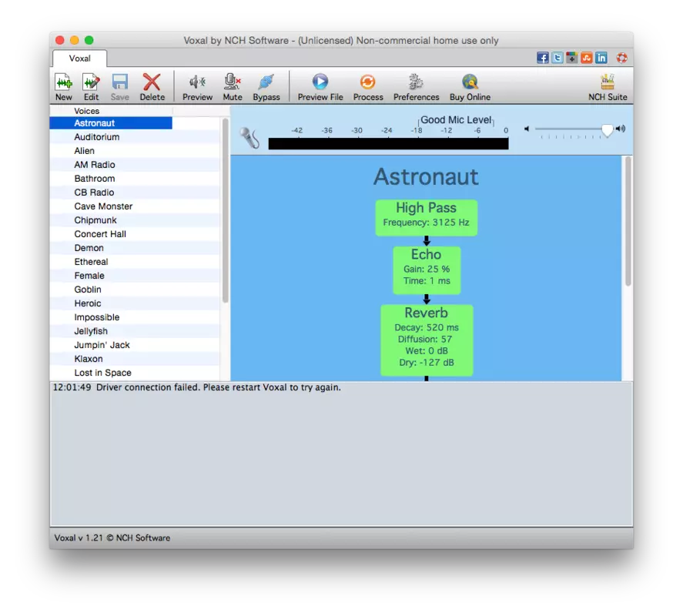Viewport: 683px width, 616px height.
Task: Adjust the output volume slider knob
Action: click(607, 129)
